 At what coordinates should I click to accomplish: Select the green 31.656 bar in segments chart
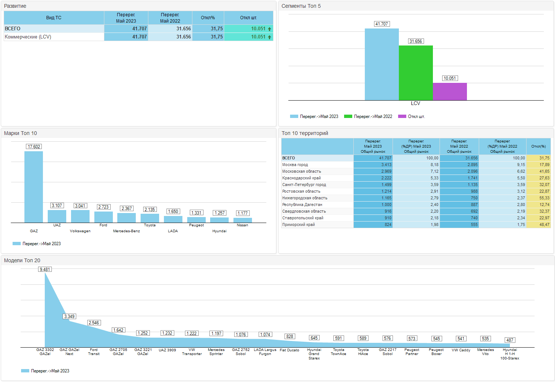[416, 73]
